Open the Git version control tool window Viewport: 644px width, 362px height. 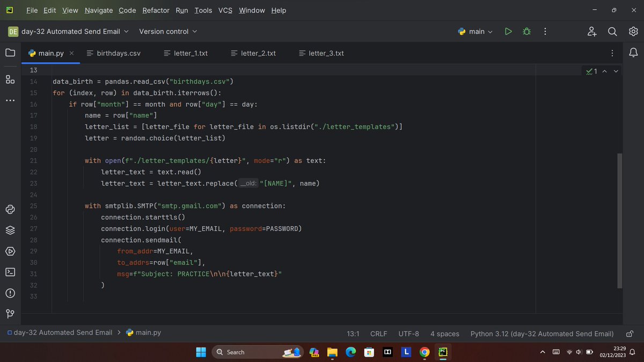click(10, 314)
